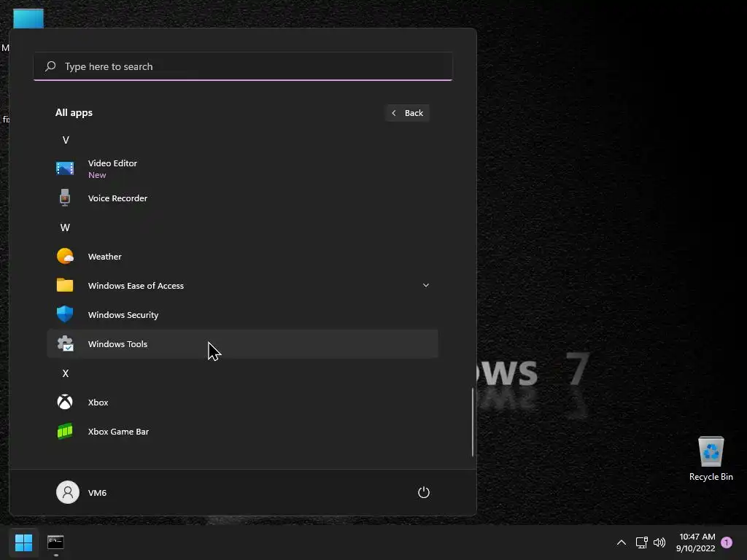Expand Windows Ease of Access chevron
Viewport: 747px width, 560px height.
[426, 285]
